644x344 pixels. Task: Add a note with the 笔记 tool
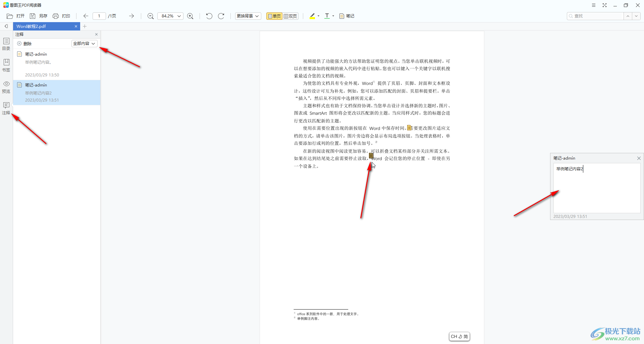[346, 16]
